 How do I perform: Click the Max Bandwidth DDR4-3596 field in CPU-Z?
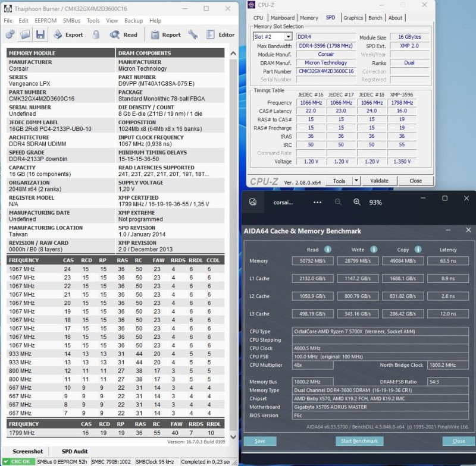pyautogui.click(x=325, y=46)
